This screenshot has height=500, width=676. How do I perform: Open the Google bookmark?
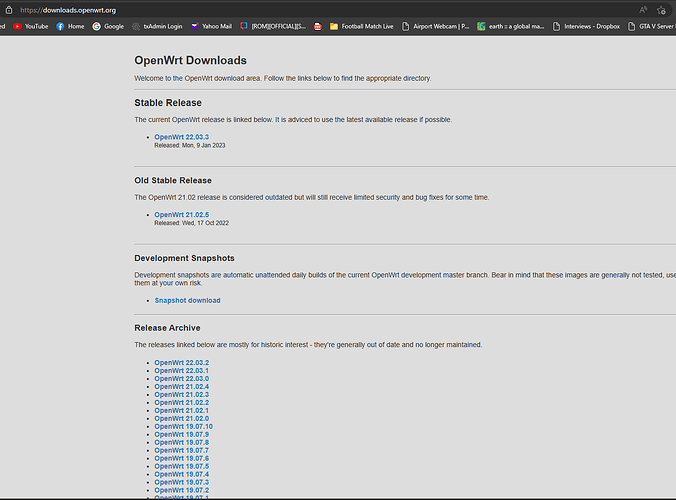tap(108, 26)
